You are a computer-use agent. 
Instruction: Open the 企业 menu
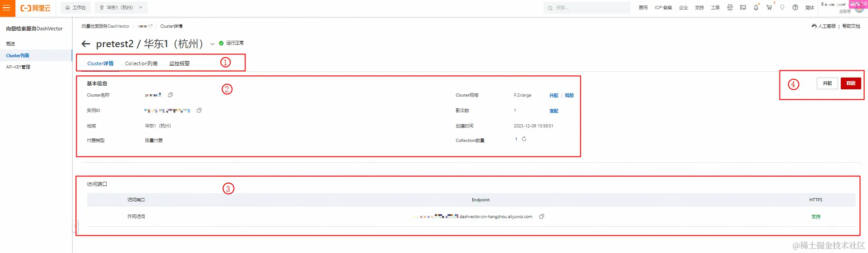pos(683,8)
